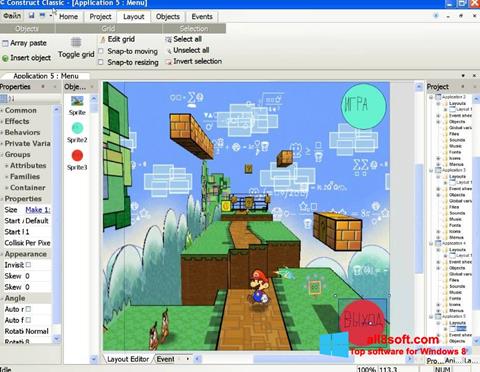Screen dimensions: 480x372
Task: Click the Array paste icon
Action: [x=5, y=43]
